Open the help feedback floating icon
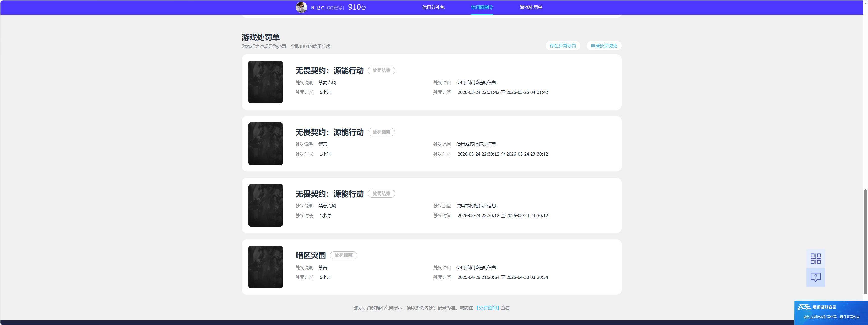This screenshot has width=868, height=325. (x=815, y=277)
